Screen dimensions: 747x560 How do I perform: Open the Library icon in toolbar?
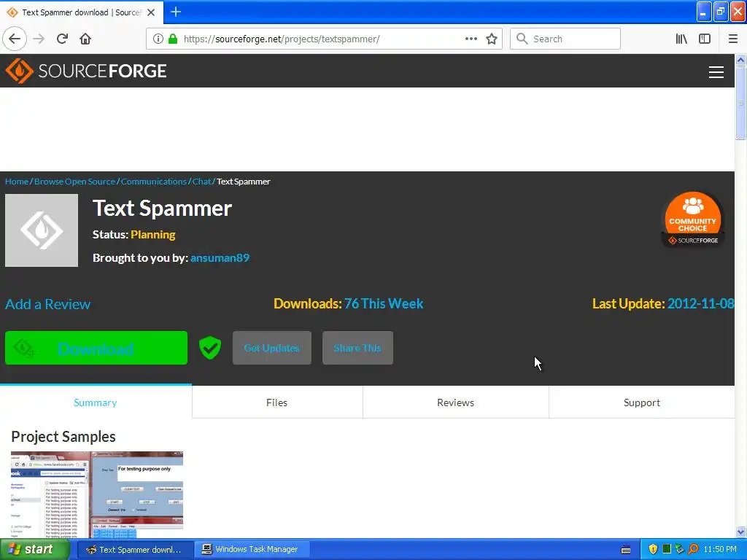pos(681,39)
